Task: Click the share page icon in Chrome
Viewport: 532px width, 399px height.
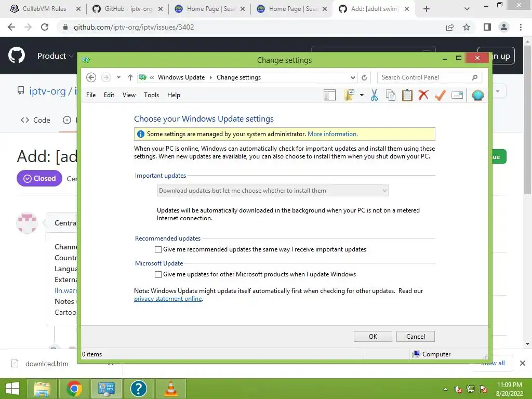Action: pos(450,27)
